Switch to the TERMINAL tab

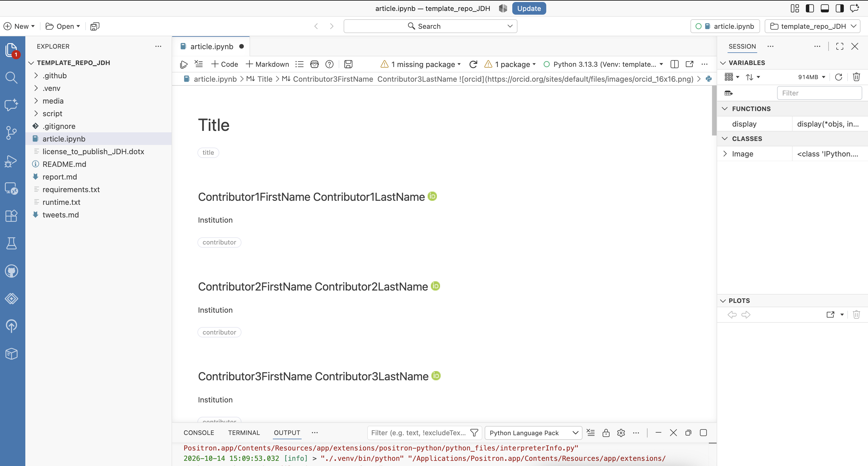click(x=244, y=433)
